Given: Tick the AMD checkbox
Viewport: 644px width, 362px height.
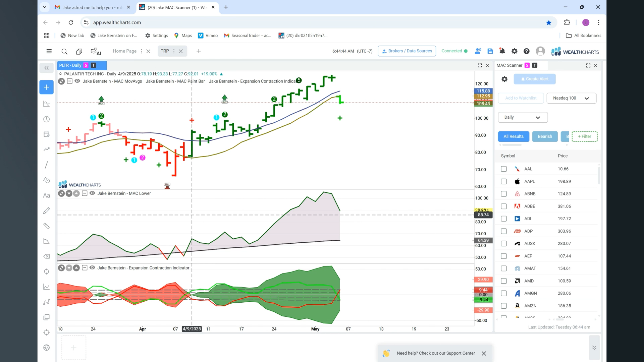Looking at the screenshot, I should point(503,281).
